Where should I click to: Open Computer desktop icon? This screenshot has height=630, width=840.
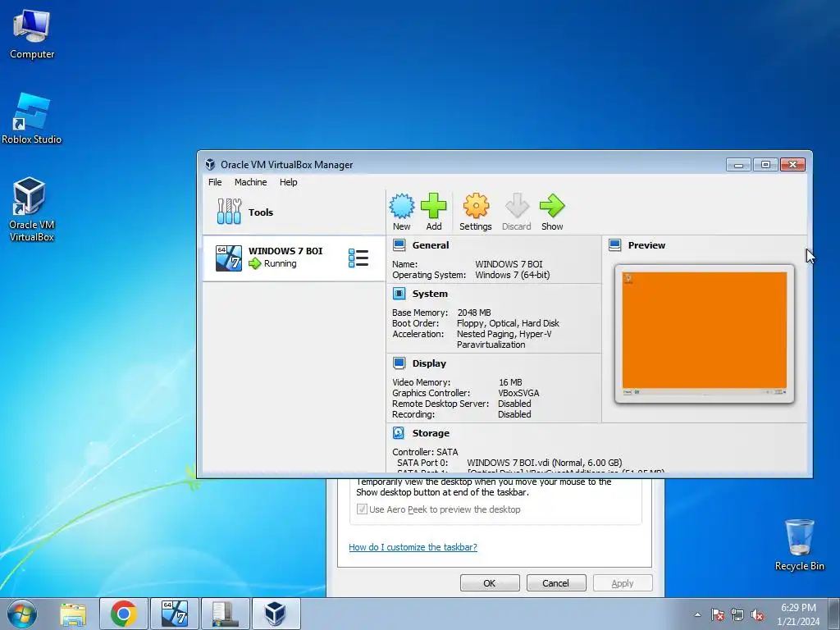point(32,34)
